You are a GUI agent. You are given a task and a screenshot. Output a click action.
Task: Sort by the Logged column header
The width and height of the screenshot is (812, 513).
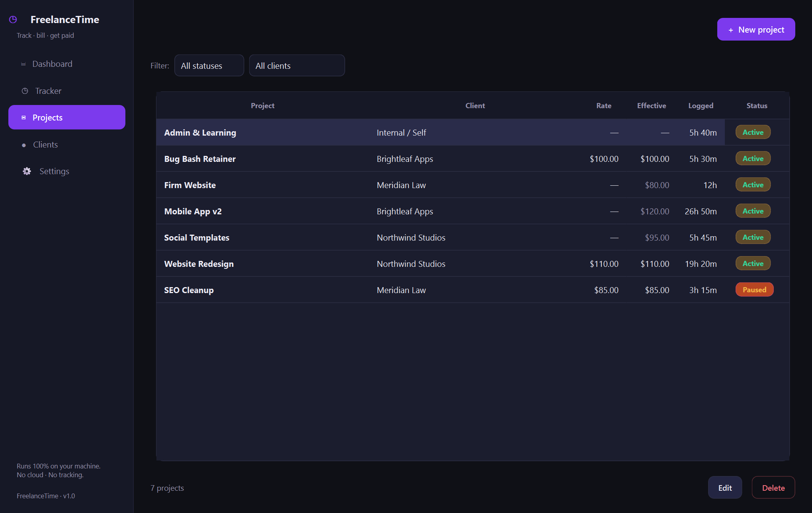(701, 106)
